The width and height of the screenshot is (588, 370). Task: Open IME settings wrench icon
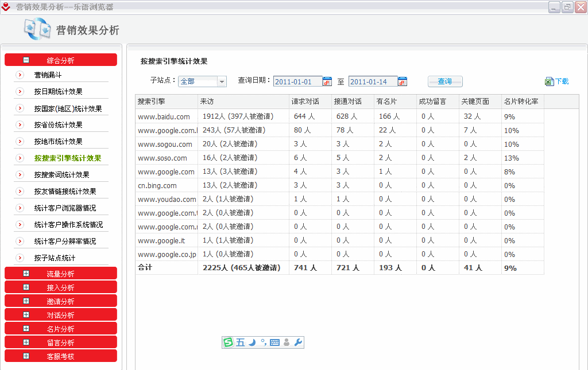tap(298, 342)
